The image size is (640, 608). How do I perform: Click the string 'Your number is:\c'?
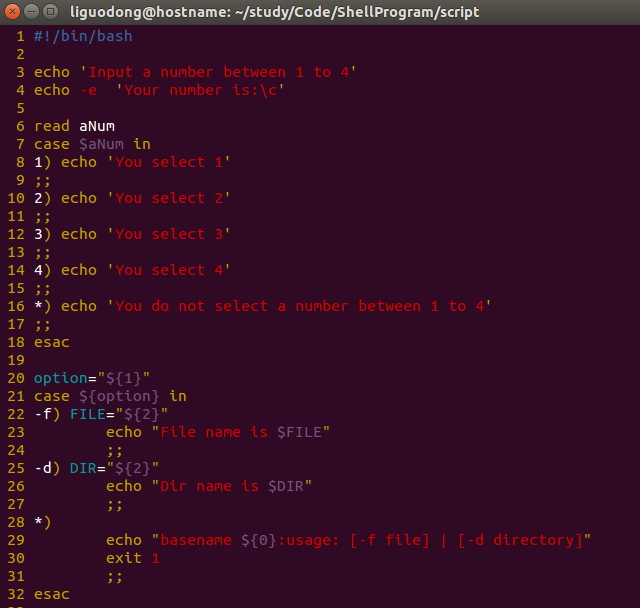(x=200, y=90)
